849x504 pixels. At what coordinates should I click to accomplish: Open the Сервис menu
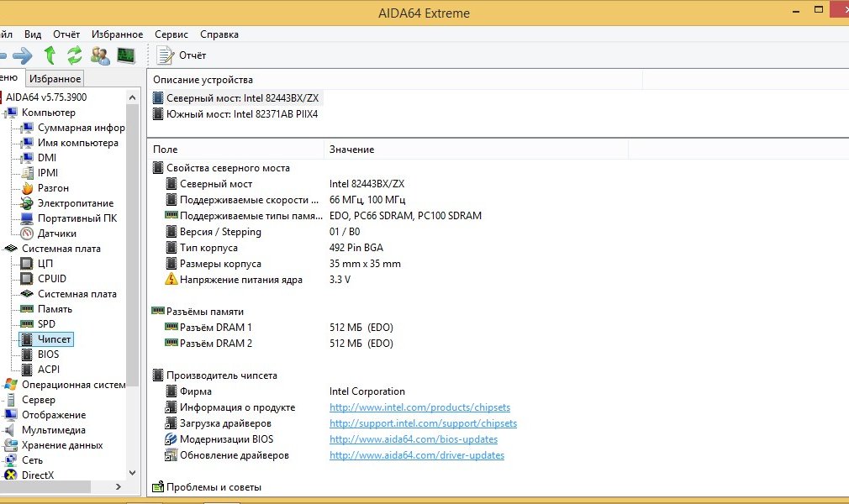click(171, 34)
